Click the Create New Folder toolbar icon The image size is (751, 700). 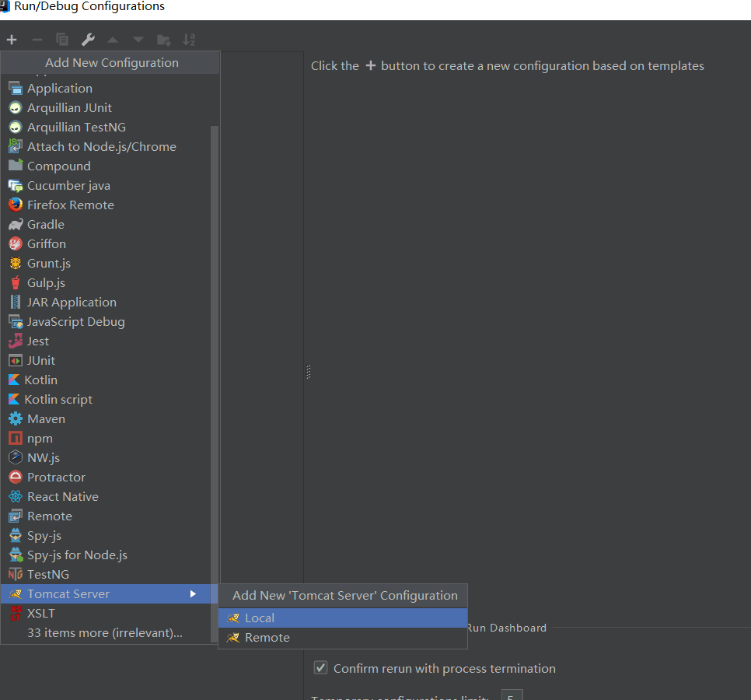coord(164,40)
